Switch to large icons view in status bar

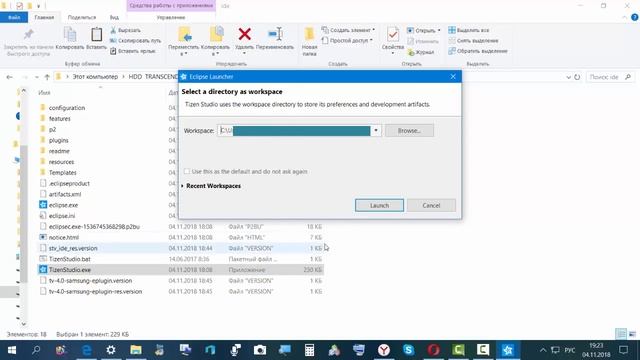click(632, 334)
